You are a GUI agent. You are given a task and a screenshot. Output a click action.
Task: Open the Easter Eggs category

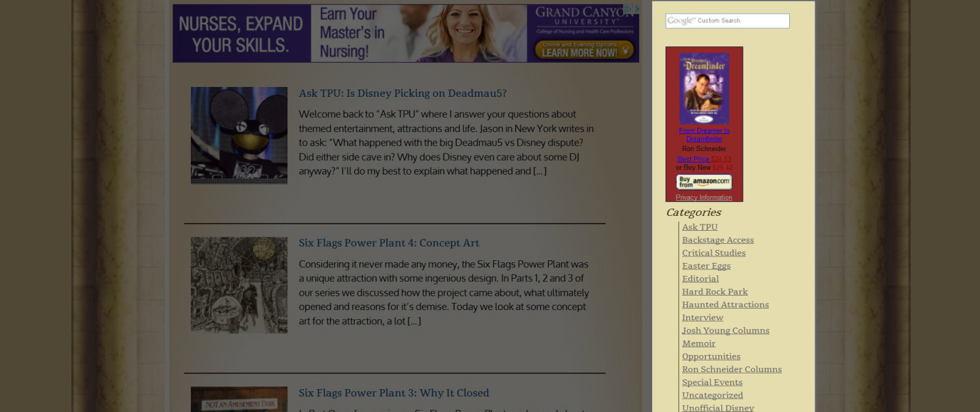click(x=706, y=266)
